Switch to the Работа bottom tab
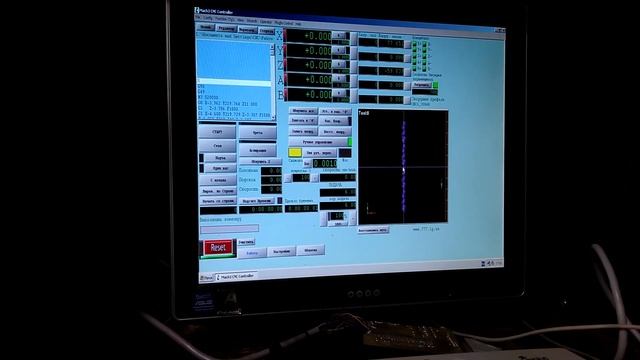 coord(252,253)
